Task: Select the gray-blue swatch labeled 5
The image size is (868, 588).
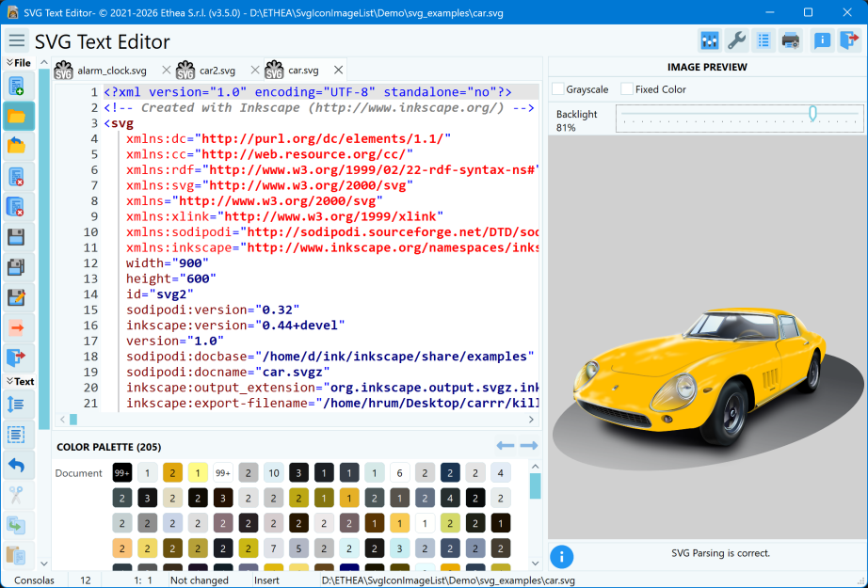Action: coord(298,548)
